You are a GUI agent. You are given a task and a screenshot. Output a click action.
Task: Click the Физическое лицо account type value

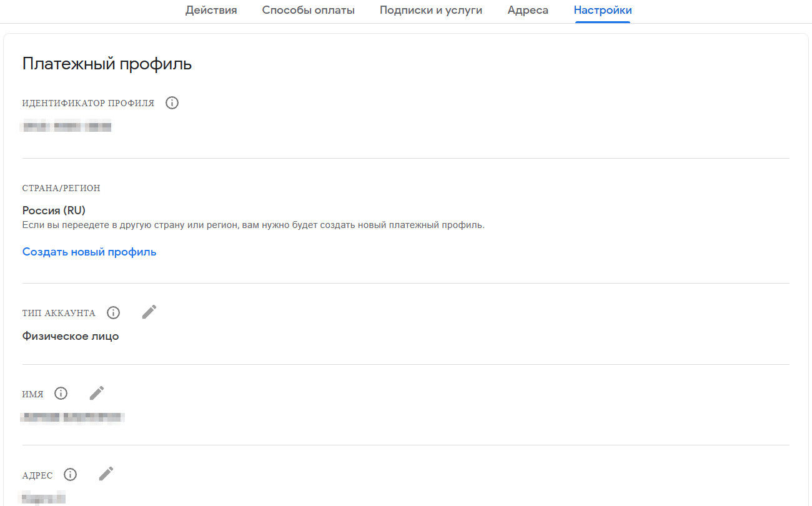click(71, 336)
